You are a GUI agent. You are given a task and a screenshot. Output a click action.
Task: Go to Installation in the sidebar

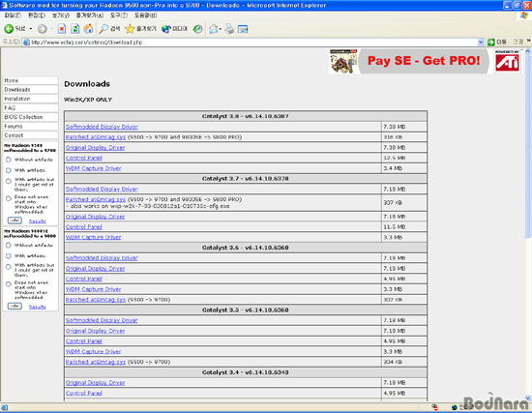click(30, 99)
